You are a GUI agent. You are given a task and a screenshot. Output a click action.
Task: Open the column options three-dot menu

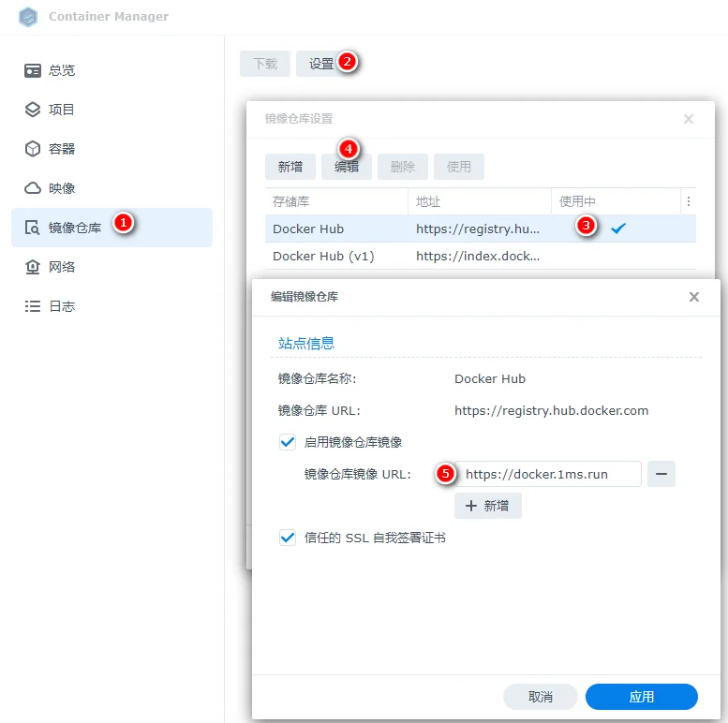(689, 201)
